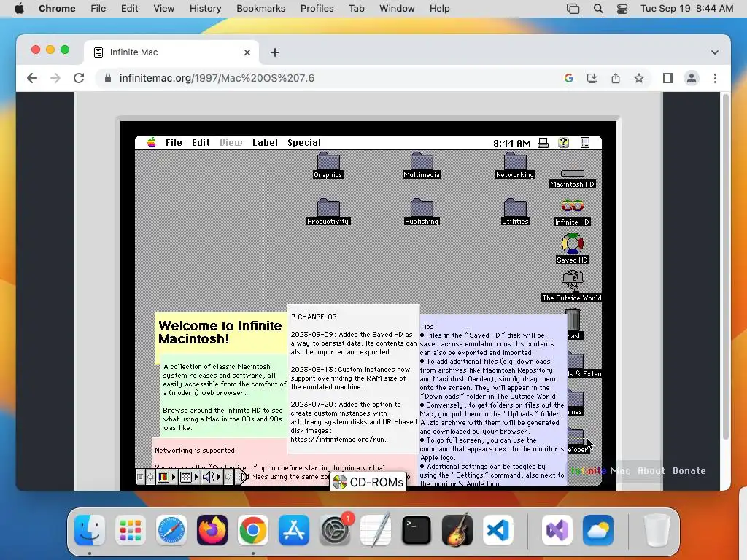747x560 pixels.
Task: Reload the Infinite Mac page
Action: click(79, 78)
